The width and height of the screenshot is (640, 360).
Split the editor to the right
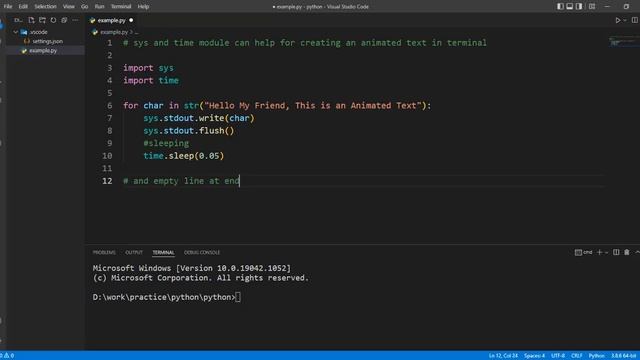[635, 20]
